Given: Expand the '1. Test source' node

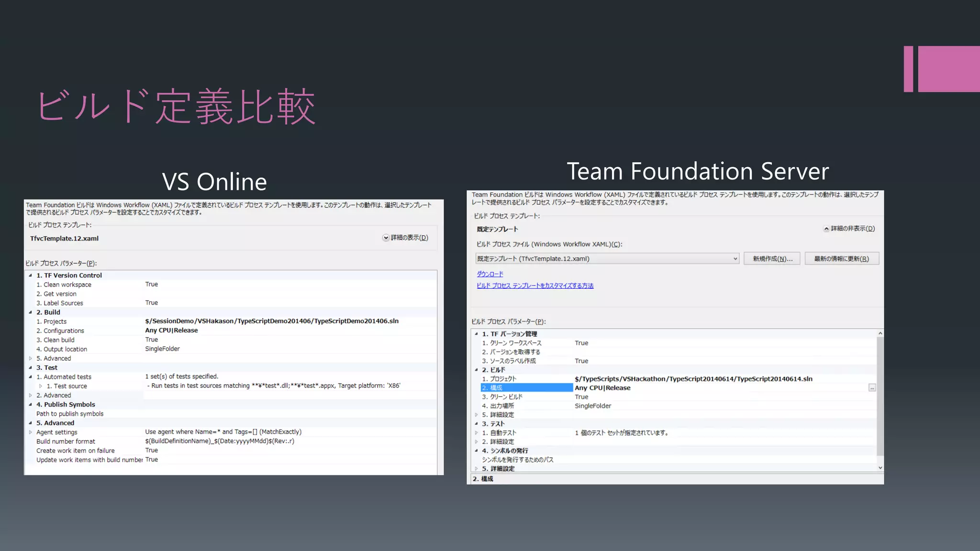Looking at the screenshot, I should 41,386.
